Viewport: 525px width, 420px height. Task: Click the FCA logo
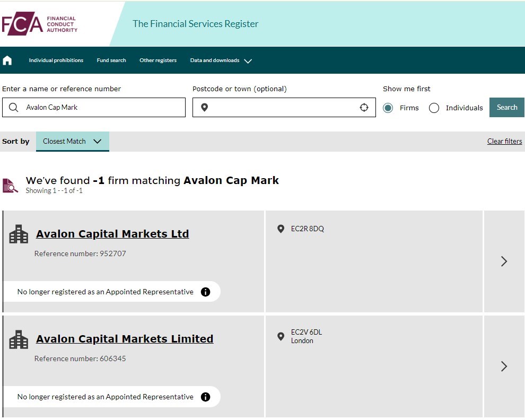(x=40, y=24)
